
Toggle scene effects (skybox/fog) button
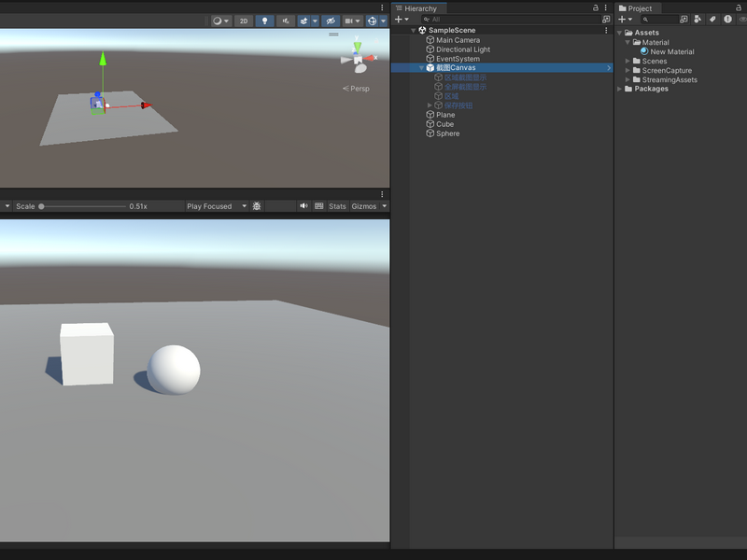[303, 21]
